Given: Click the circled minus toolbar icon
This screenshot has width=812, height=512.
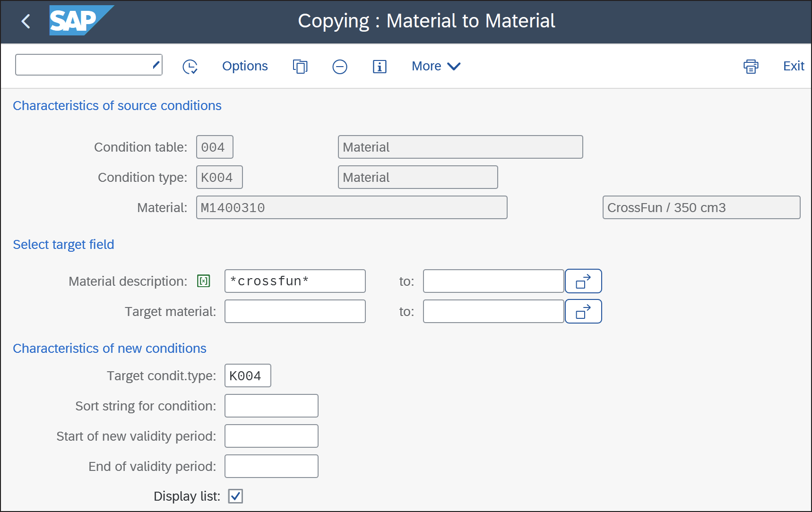Looking at the screenshot, I should point(340,67).
